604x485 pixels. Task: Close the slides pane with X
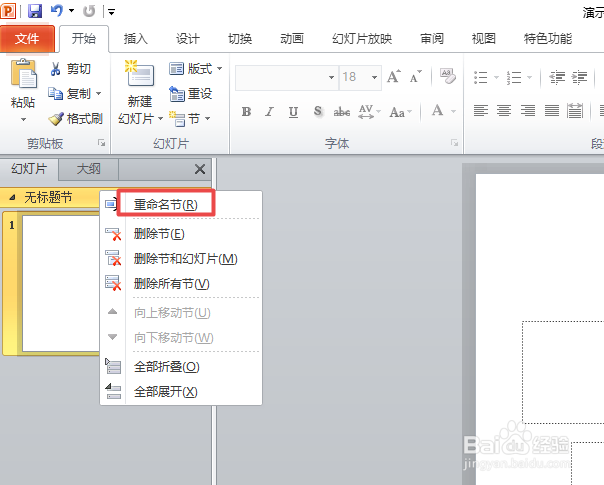pyautogui.click(x=200, y=169)
